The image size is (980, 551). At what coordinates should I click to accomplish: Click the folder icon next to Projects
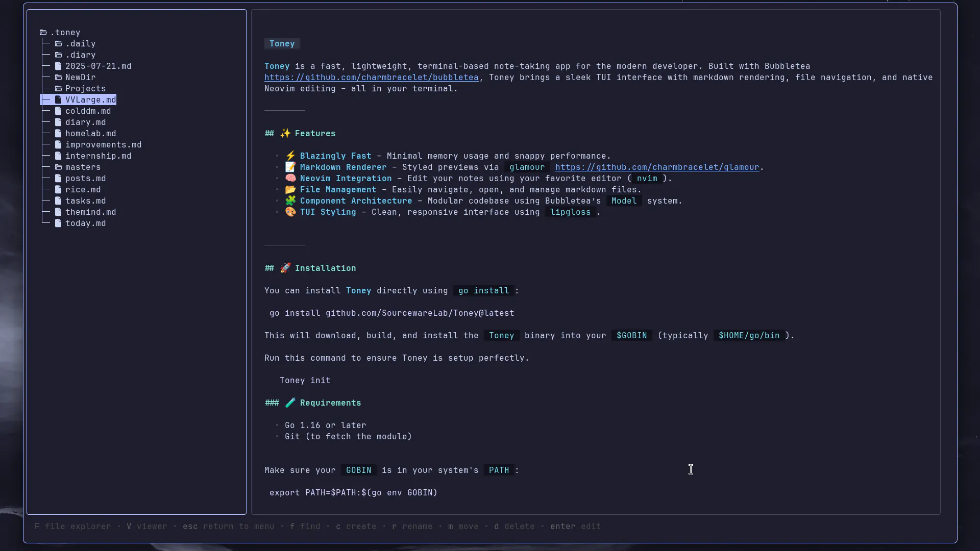[59, 89]
